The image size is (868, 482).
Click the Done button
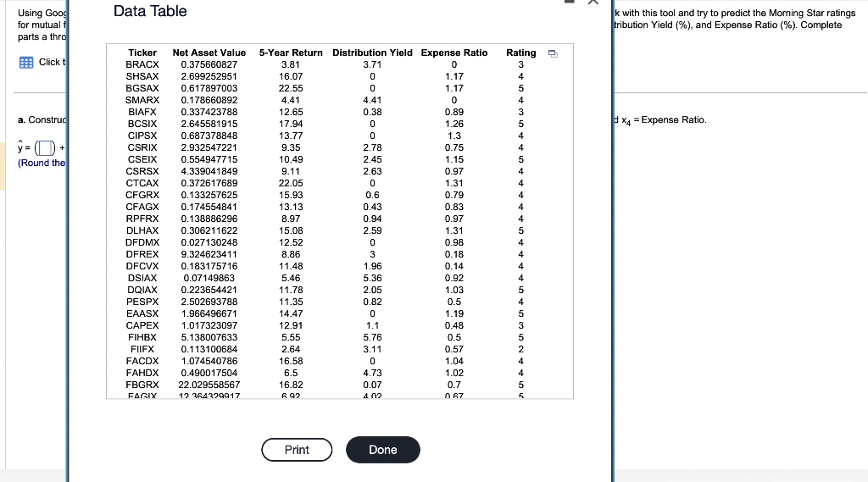click(x=383, y=450)
